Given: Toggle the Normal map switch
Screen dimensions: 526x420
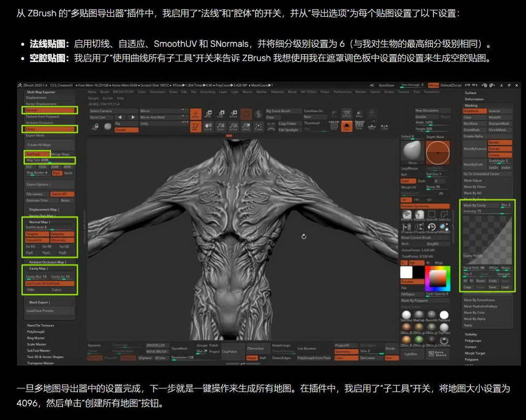Looking at the screenshot, I should coord(49,110).
